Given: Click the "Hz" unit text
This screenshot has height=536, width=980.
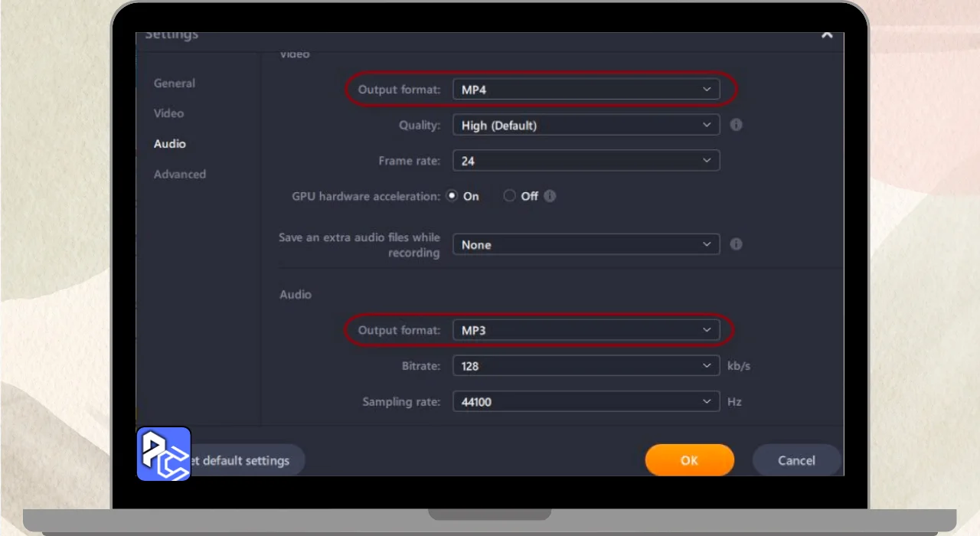Looking at the screenshot, I should tap(734, 402).
